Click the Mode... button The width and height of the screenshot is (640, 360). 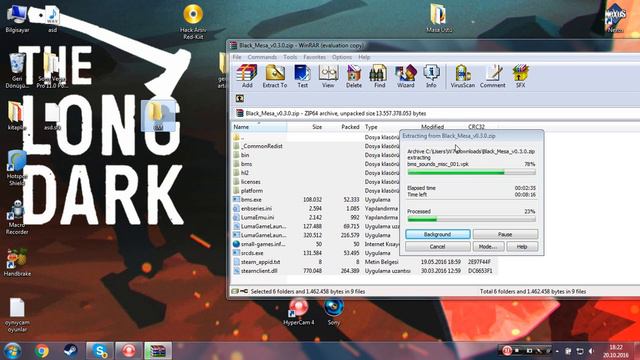(488, 247)
